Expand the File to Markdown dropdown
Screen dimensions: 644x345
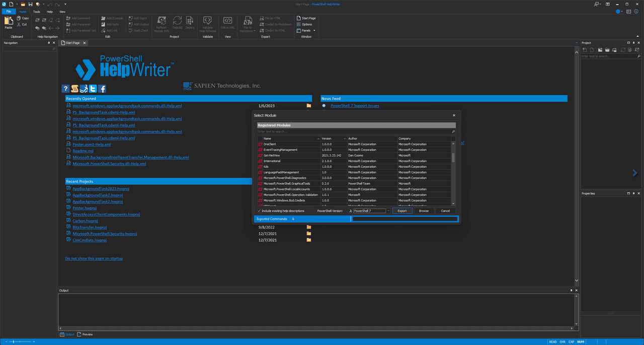(255, 31)
